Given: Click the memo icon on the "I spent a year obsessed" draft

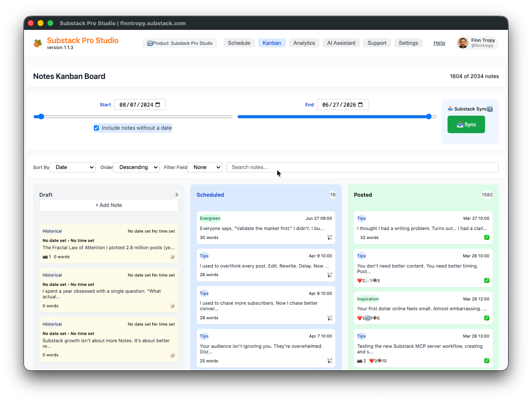Looking at the screenshot, I should (x=172, y=306).
